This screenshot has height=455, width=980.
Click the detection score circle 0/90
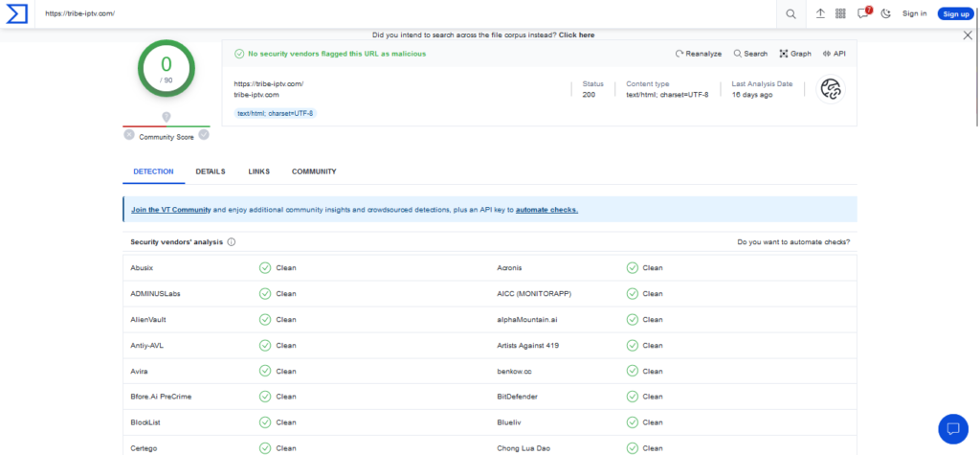[x=167, y=68]
